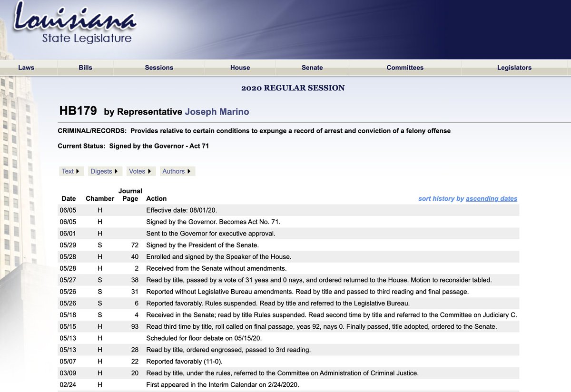Click 'Read by title, ordered engrossed' action
The width and height of the screenshot is (571, 392).
click(228, 350)
